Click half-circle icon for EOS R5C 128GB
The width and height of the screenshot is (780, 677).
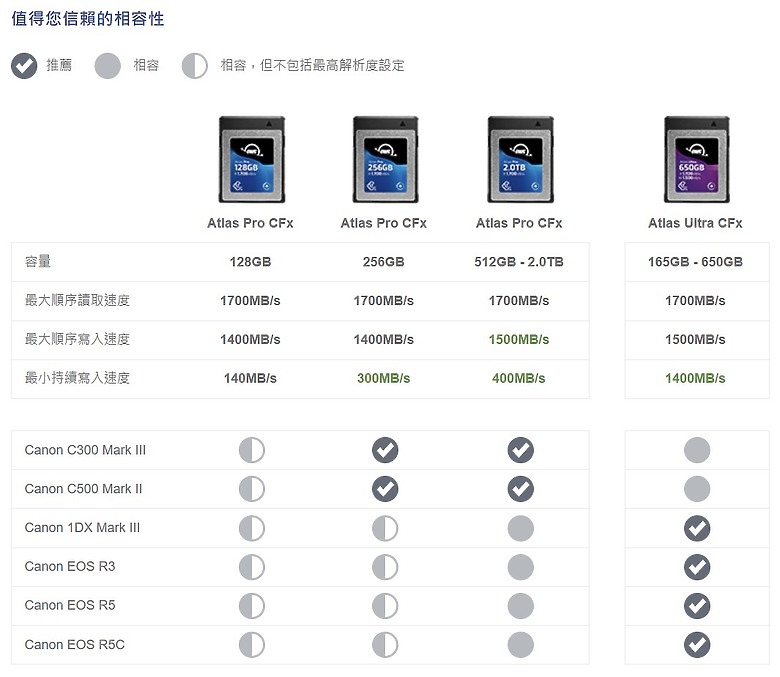[x=252, y=645]
